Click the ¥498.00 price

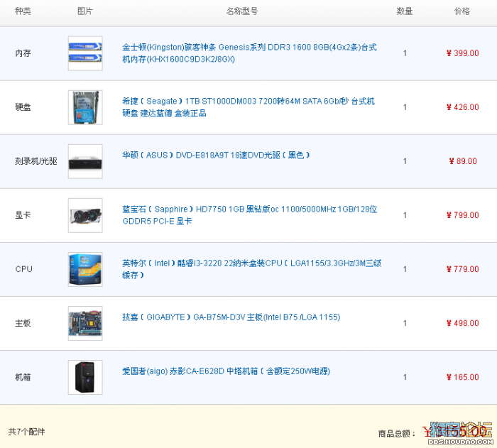pyautogui.click(x=462, y=323)
